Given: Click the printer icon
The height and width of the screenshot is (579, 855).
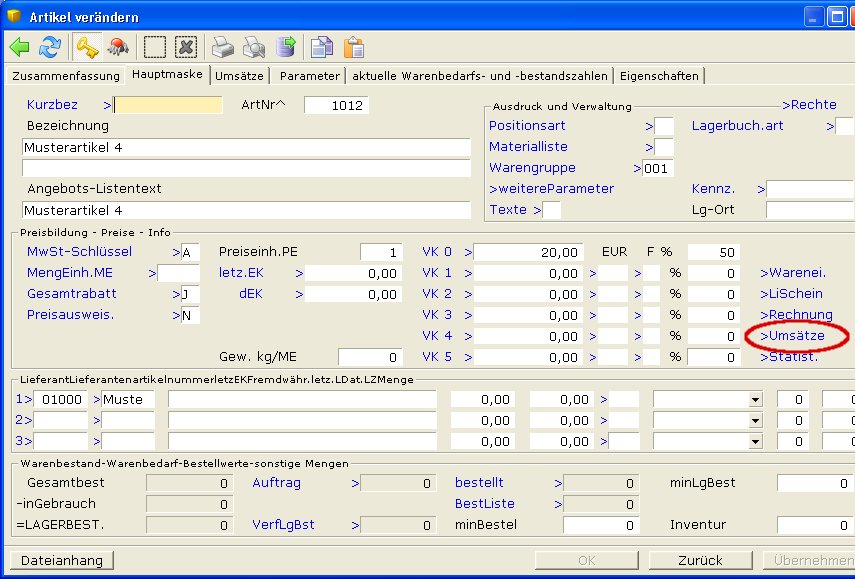Looking at the screenshot, I should point(222,47).
